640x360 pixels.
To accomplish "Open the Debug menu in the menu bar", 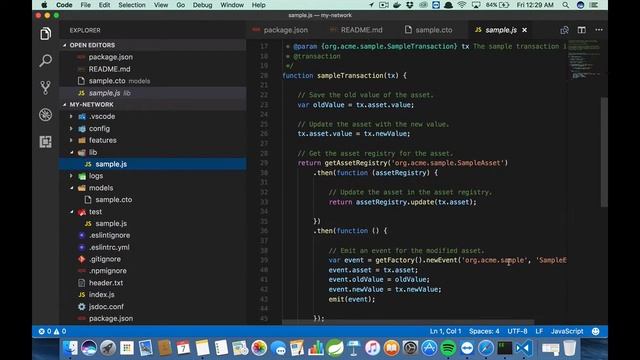I will (x=202, y=5).
